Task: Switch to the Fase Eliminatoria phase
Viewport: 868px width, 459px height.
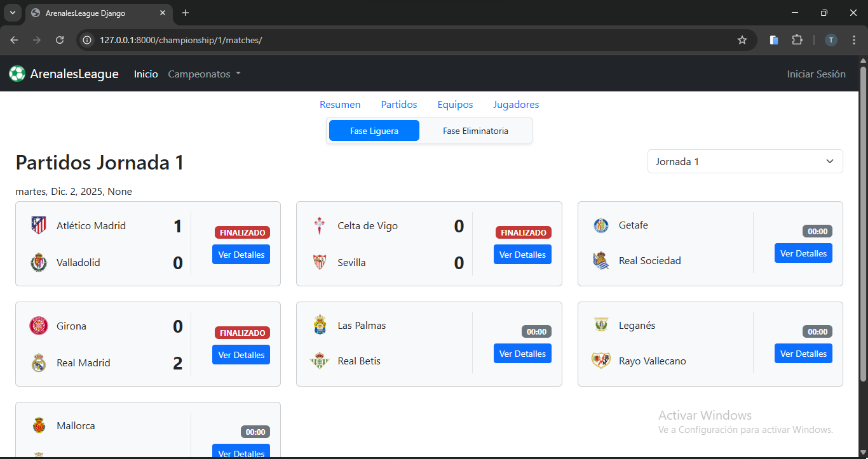Action: coord(475,131)
